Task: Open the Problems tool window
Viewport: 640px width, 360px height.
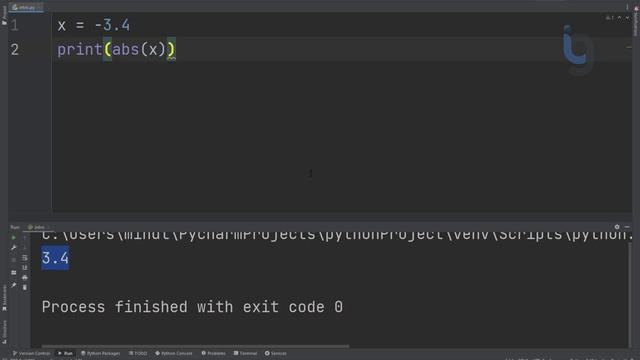Action: 213,353
